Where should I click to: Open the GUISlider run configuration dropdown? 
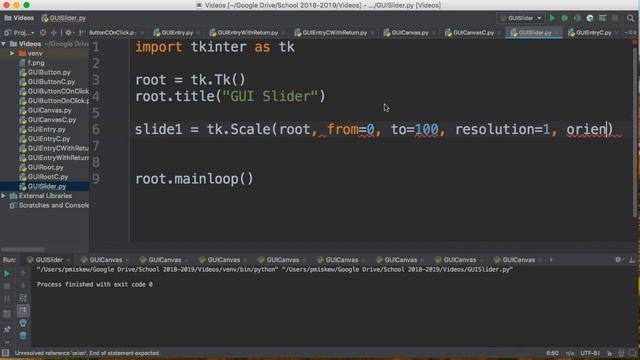click(x=521, y=18)
